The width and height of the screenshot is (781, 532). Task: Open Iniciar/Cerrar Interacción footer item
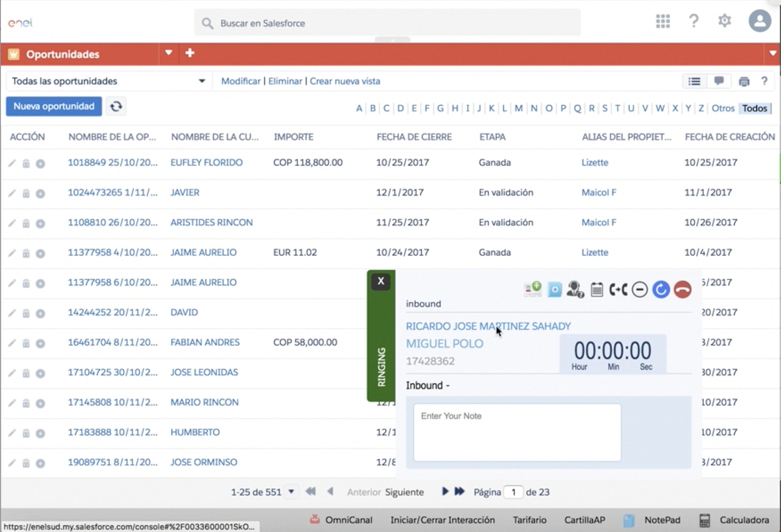(442, 520)
